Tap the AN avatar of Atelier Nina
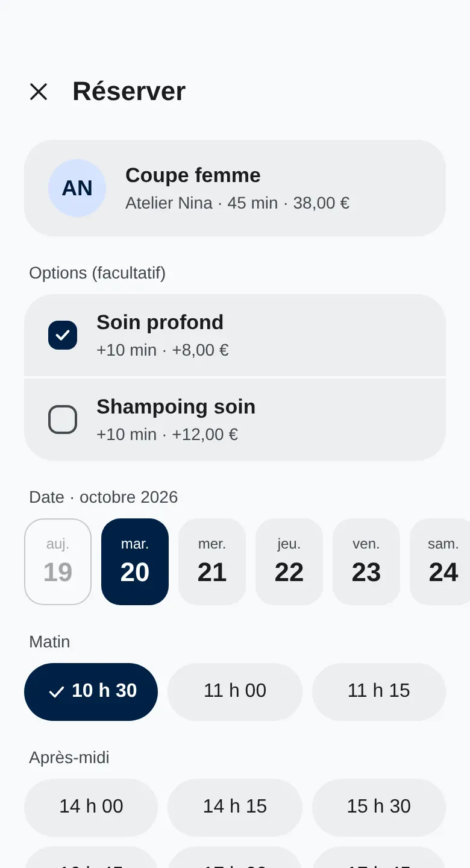Viewport: 470px width, 868px height. coord(77,188)
